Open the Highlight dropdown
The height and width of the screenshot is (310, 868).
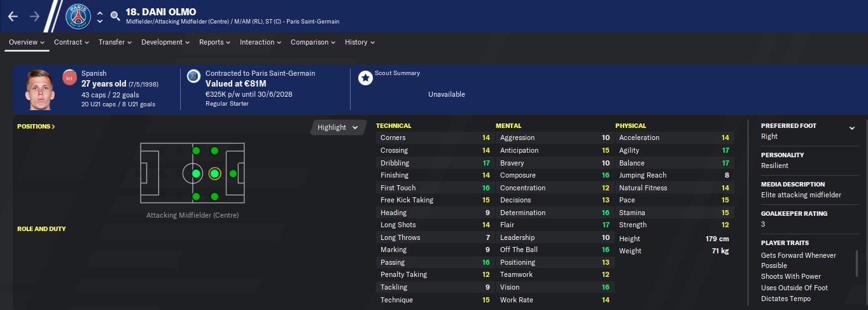click(338, 127)
